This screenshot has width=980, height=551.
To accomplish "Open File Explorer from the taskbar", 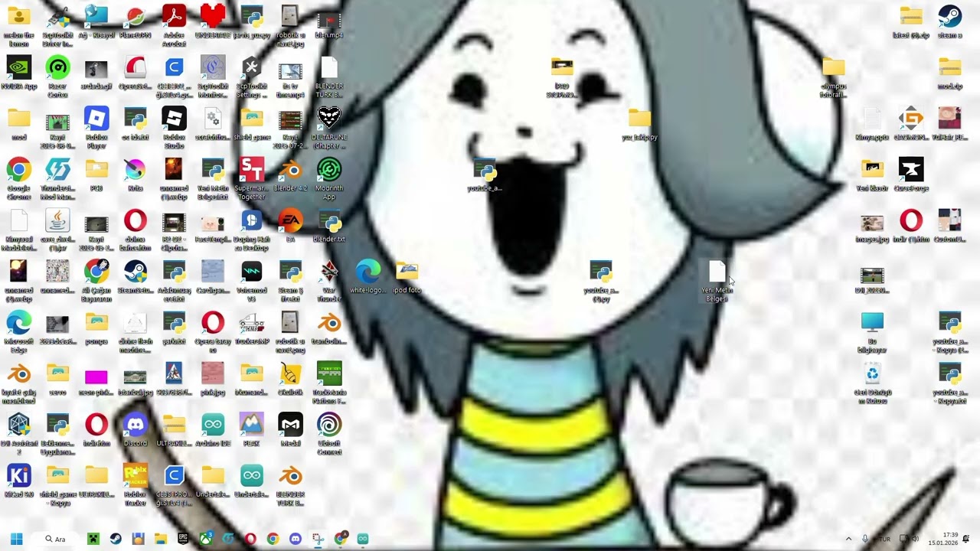I will click(160, 539).
